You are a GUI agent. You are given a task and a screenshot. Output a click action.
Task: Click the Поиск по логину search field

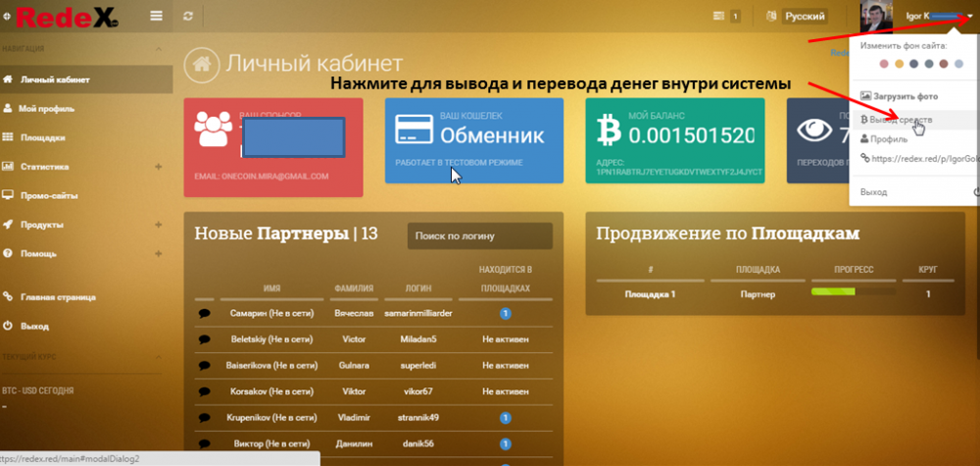[x=480, y=235]
